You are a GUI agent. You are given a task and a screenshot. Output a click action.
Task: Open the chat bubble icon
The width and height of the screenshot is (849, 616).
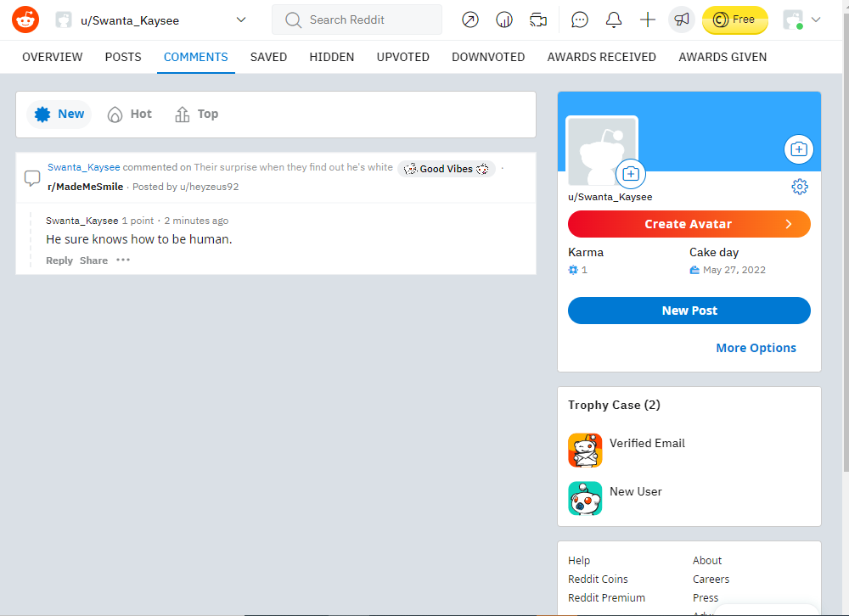(580, 20)
